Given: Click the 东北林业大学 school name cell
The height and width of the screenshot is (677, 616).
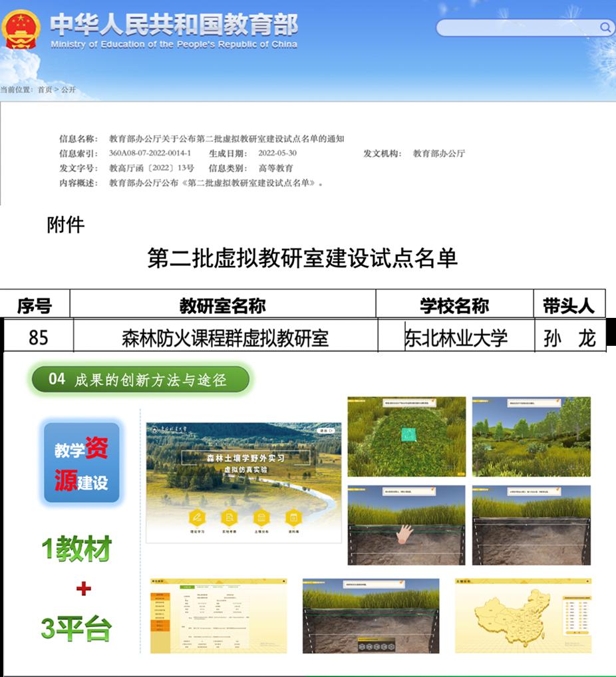Looking at the screenshot, I should click(x=456, y=338).
